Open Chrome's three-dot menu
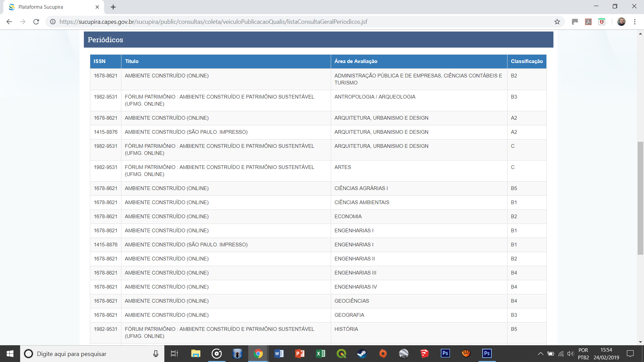Image resolution: width=644 pixels, height=362 pixels. click(635, 22)
